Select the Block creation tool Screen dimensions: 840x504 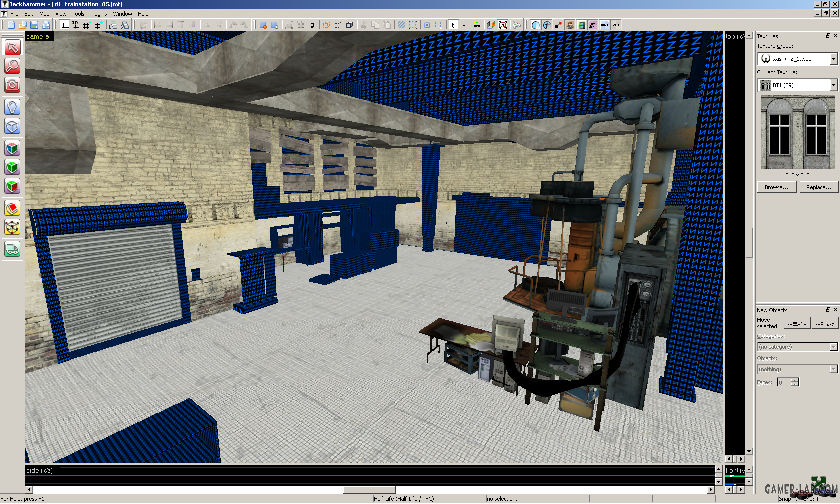pos(12,126)
